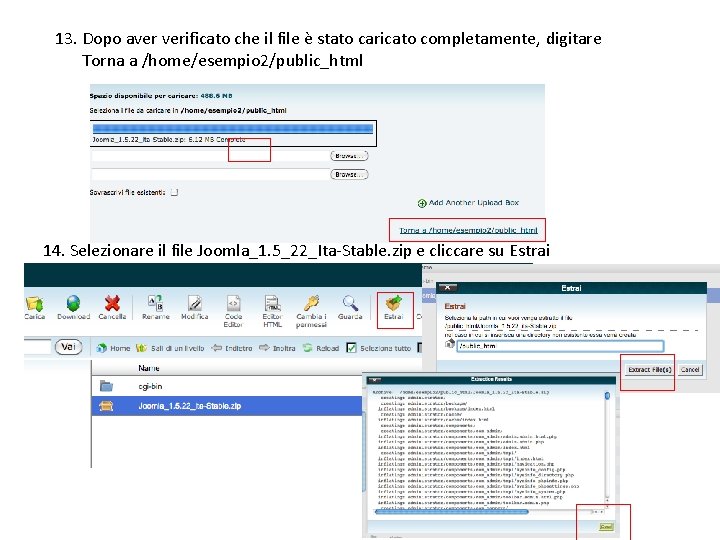Click the Name column header
Screen dimensions: 720x540
pos(149,368)
